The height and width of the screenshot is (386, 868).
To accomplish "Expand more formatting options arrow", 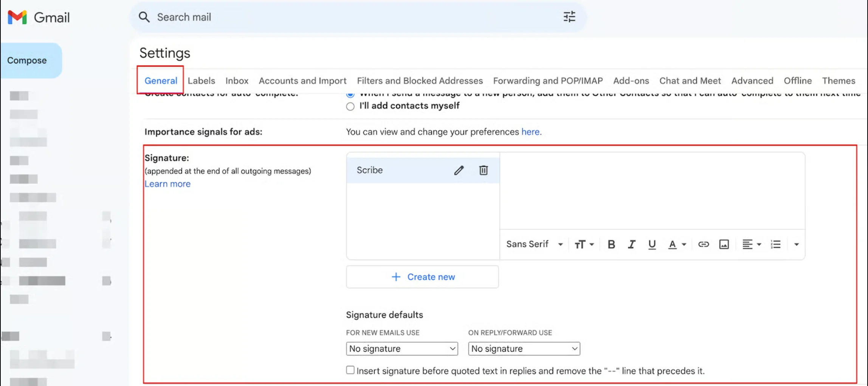I will [x=797, y=244].
